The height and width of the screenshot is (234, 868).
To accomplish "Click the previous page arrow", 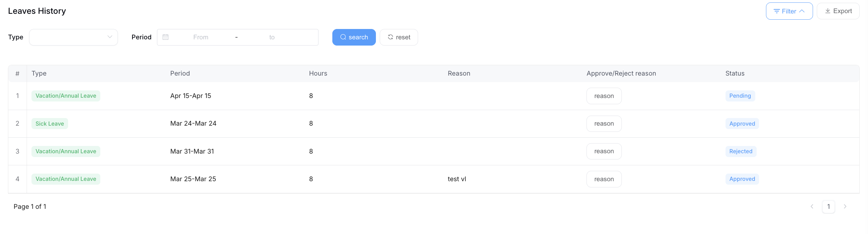I will pyautogui.click(x=812, y=207).
